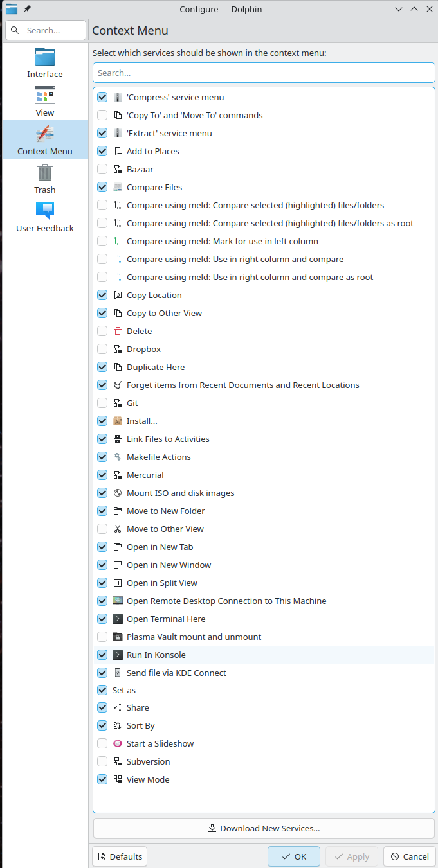Uncheck the Set as checkbox

click(x=102, y=691)
